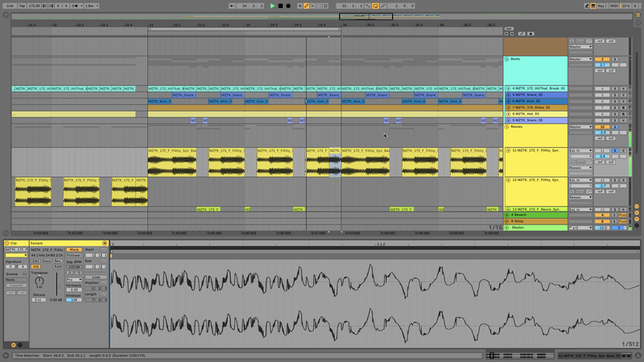Open track 11 Ext. In input dropdown
Viewport: 644px width, 362px height.
click(x=580, y=150)
